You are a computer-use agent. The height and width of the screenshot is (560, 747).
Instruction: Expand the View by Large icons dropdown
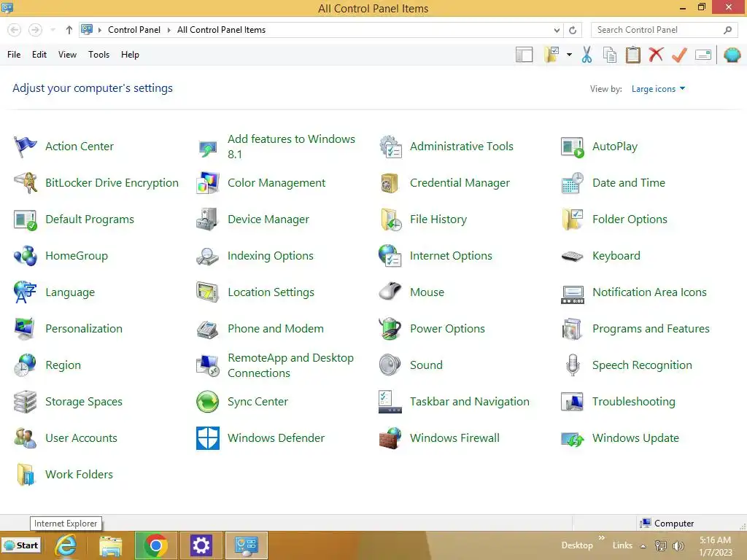point(658,89)
